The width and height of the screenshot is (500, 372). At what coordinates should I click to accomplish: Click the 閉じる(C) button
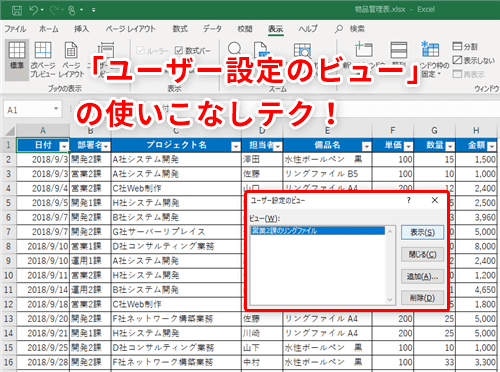(422, 255)
